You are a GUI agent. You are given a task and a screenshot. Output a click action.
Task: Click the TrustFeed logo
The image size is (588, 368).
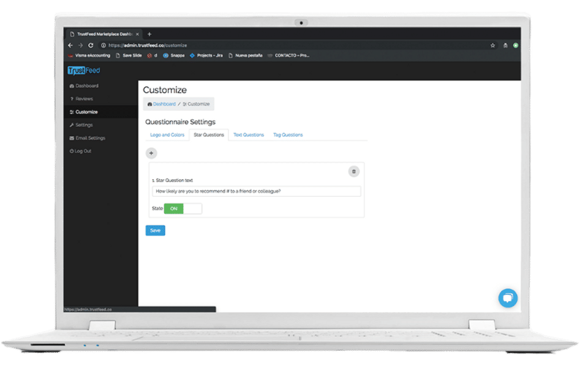tap(84, 70)
